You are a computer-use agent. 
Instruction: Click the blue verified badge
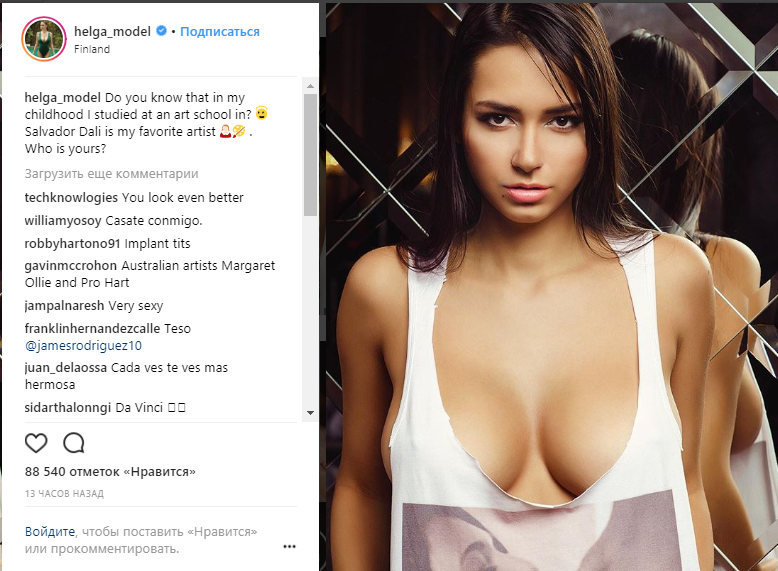[x=161, y=31]
